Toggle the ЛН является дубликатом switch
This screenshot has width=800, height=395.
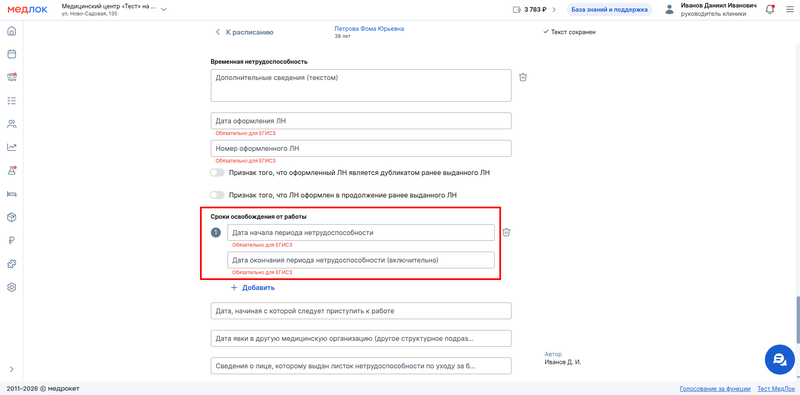pyautogui.click(x=217, y=172)
